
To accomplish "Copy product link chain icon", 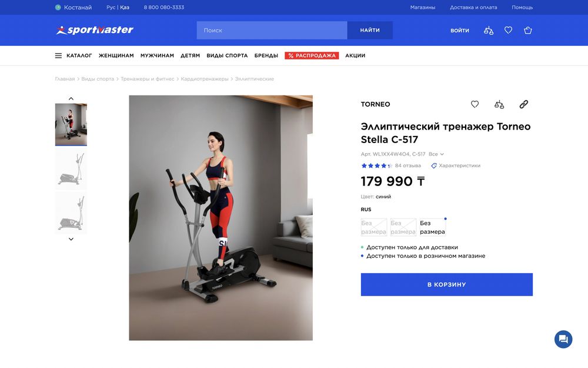I will (x=523, y=104).
